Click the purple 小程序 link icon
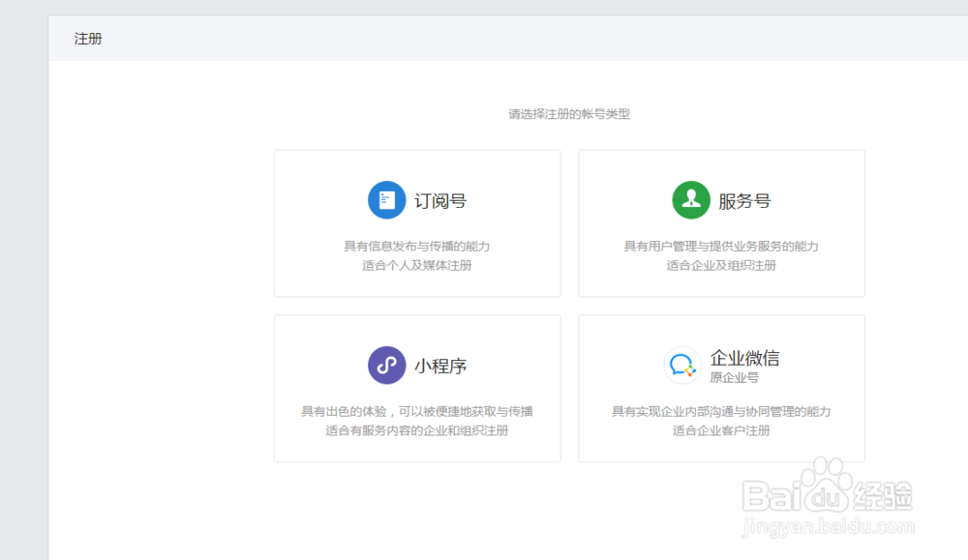This screenshot has height=560, width=968. (386, 365)
